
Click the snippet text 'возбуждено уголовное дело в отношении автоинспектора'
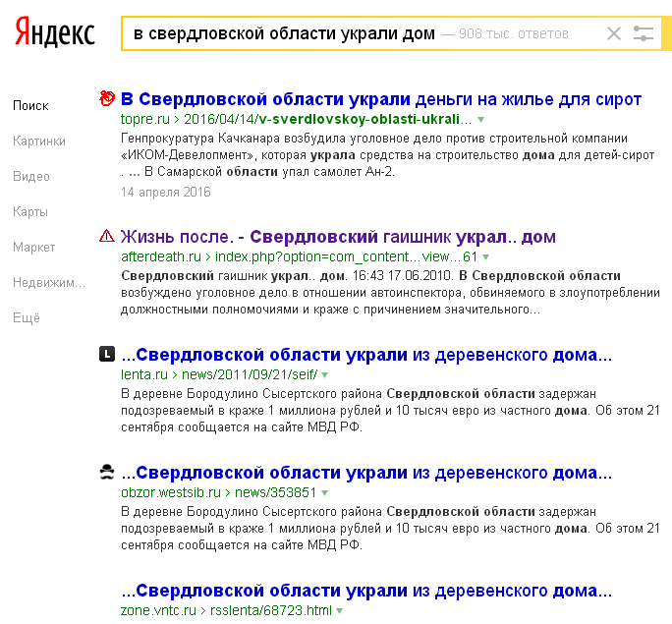point(291,293)
